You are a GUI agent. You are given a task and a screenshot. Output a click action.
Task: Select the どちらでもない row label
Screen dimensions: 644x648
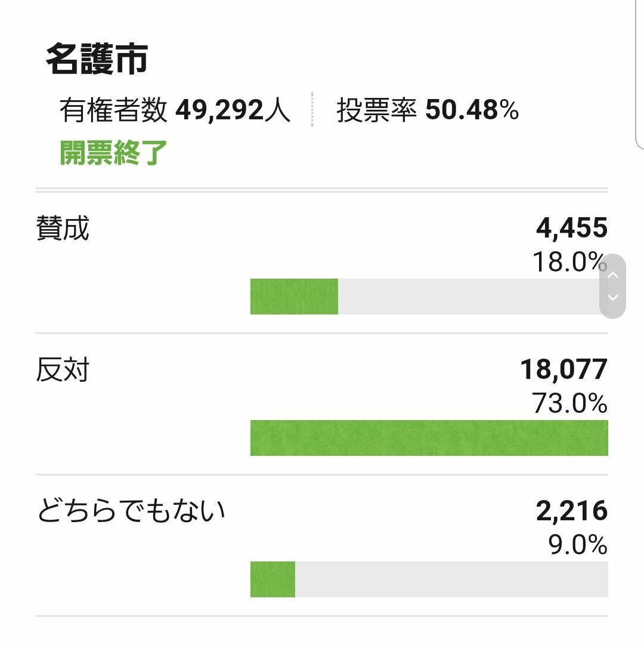(131, 512)
